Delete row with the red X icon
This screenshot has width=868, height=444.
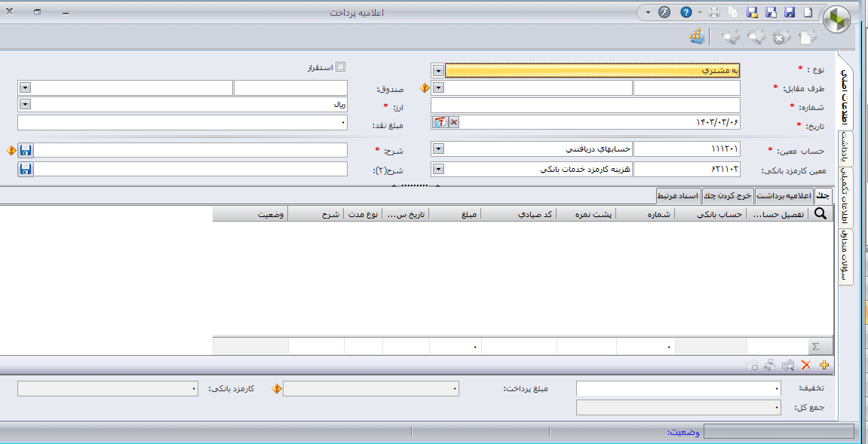(x=807, y=365)
